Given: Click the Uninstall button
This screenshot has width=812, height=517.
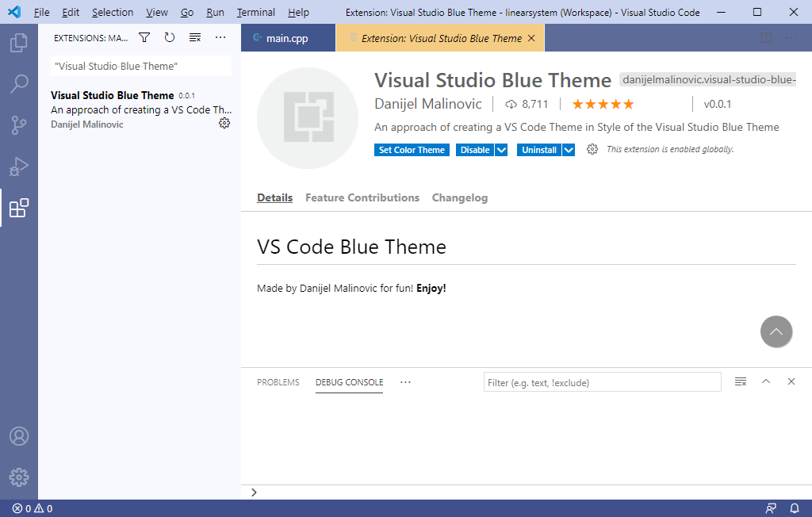Looking at the screenshot, I should point(539,150).
